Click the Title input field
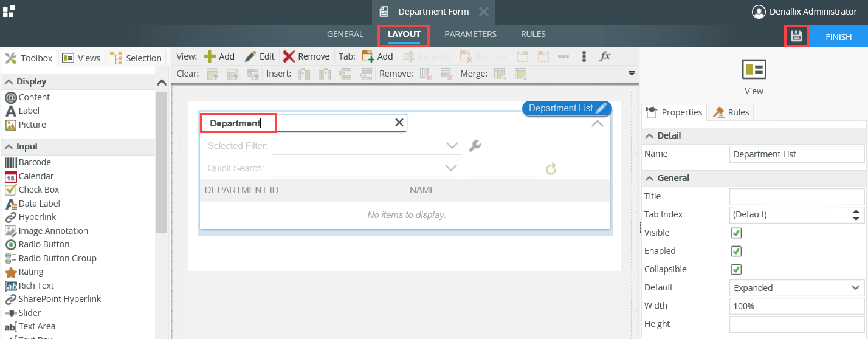The width and height of the screenshot is (868, 339). pyautogui.click(x=797, y=196)
